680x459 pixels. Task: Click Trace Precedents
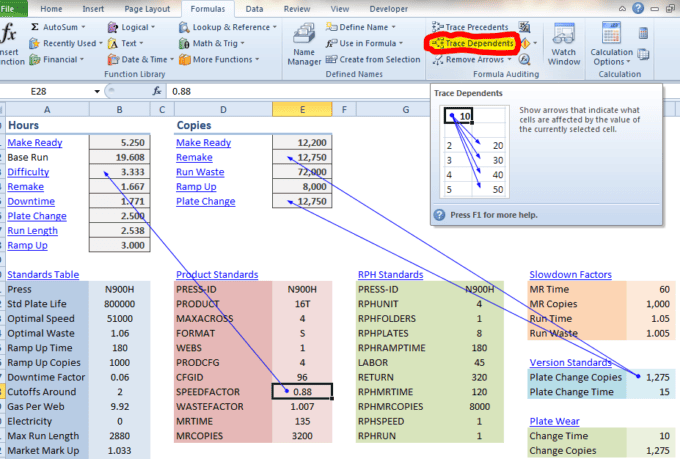tap(470, 27)
